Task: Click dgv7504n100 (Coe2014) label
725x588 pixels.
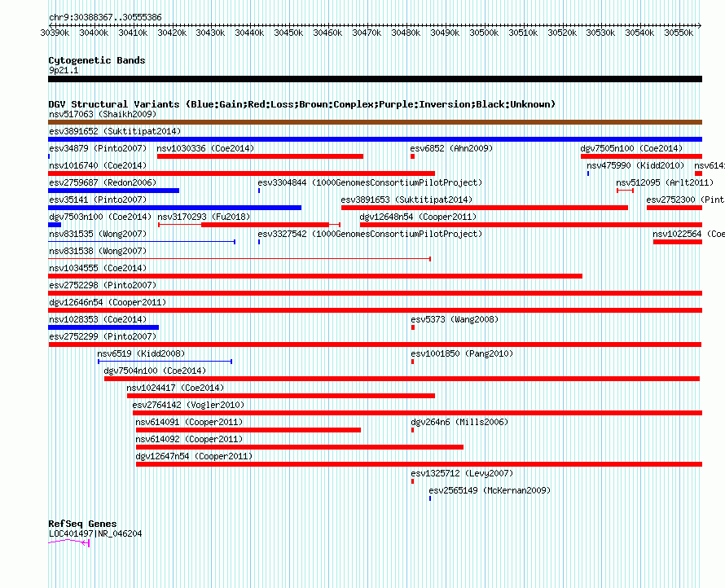Action: [155, 371]
